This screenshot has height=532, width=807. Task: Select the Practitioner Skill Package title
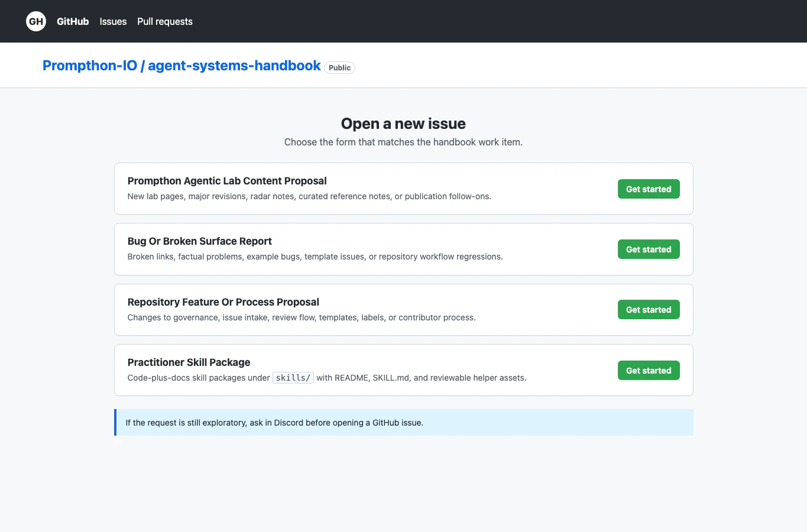click(x=189, y=362)
